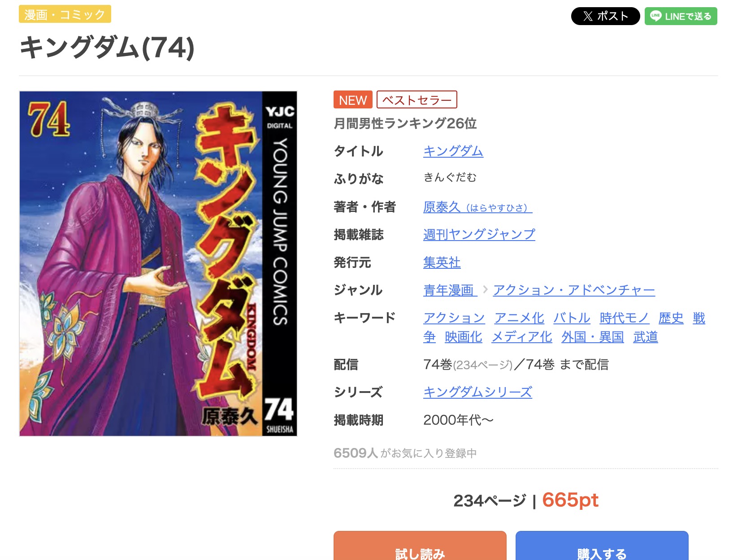Open the 映画化 keyword link
755x560 pixels.
464,336
